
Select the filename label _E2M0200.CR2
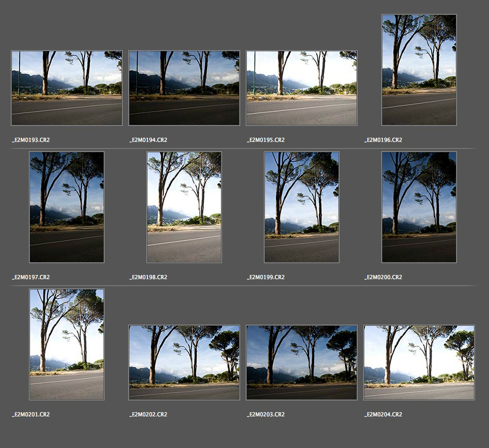(x=383, y=277)
